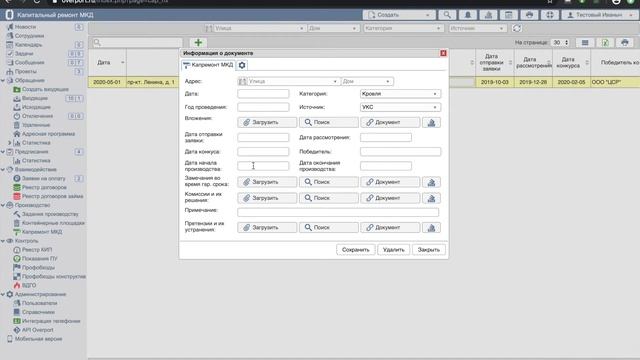This screenshot has width=640, height=360.
Task: Click Сохранить button
Action: (x=356, y=249)
